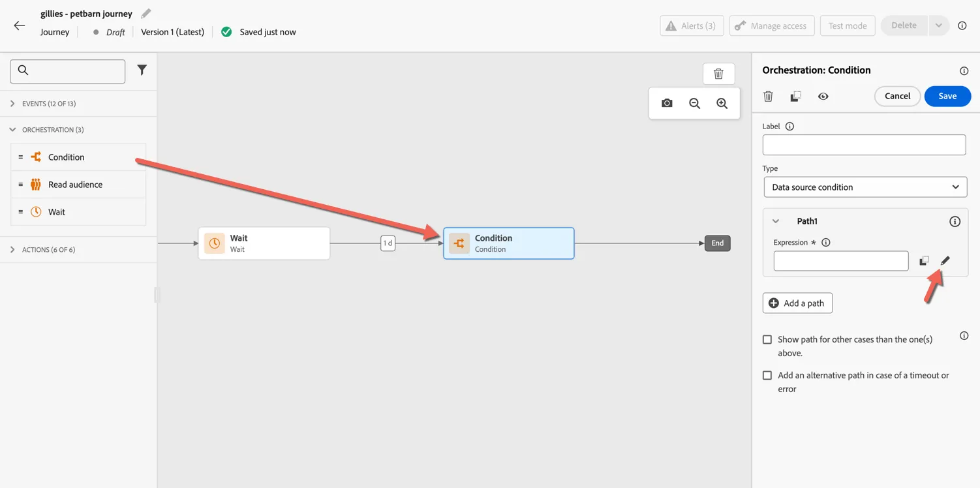
Task: Toggle the eye preview icon
Action: pyautogui.click(x=823, y=97)
